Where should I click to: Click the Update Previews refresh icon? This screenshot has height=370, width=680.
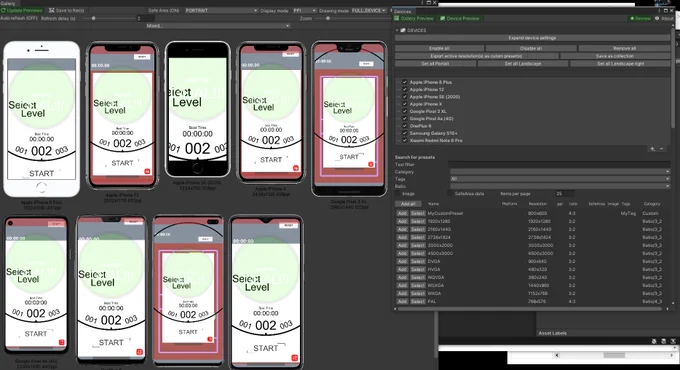click(3, 10)
